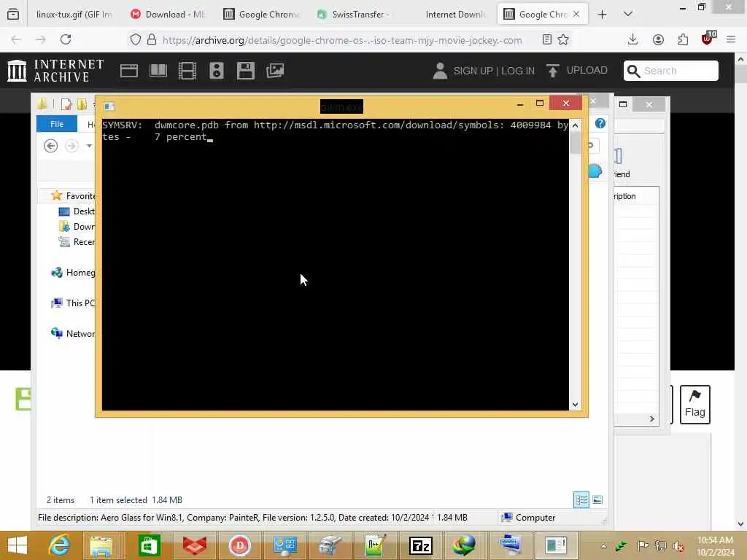Click the site security lock icon
Screen dimensions: 747x560
(x=152, y=39)
